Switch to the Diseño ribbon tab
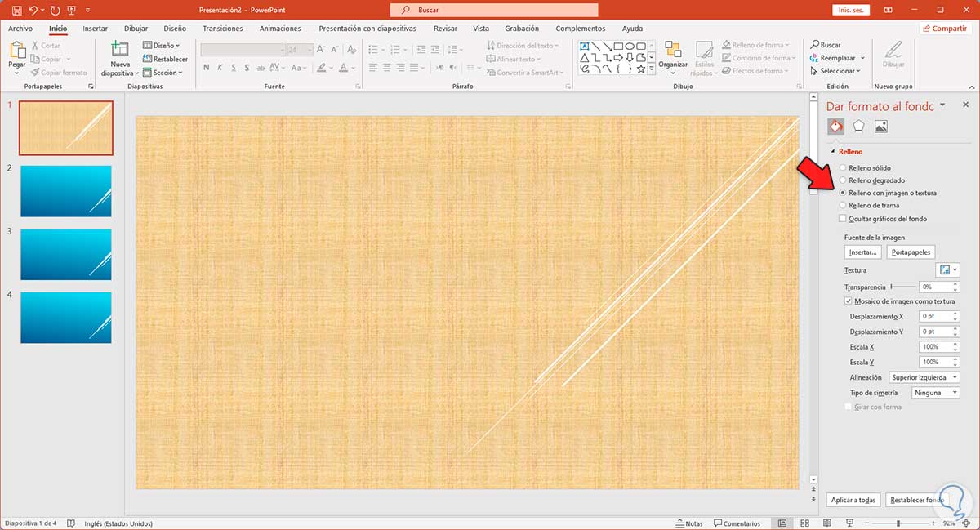Viewport: 980px width, 530px height. coord(175,29)
